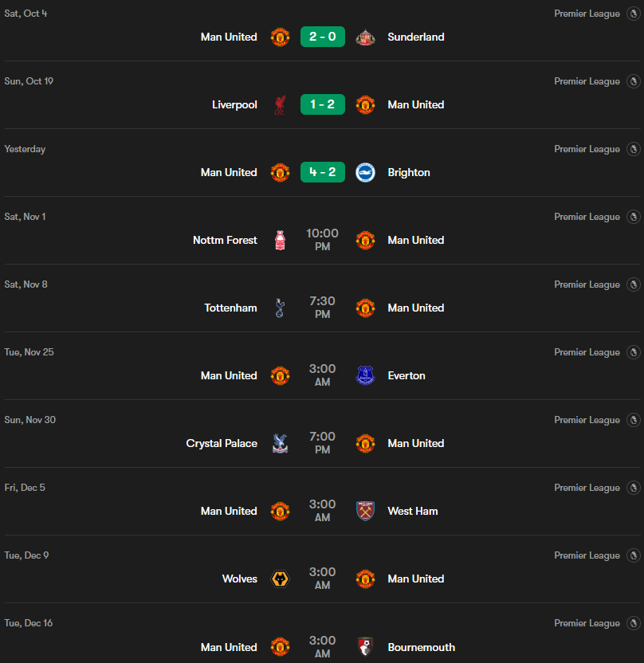Click the Bournemouth club crest icon
Viewport: 644px width, 663px height.
click(x=366, y=646)
